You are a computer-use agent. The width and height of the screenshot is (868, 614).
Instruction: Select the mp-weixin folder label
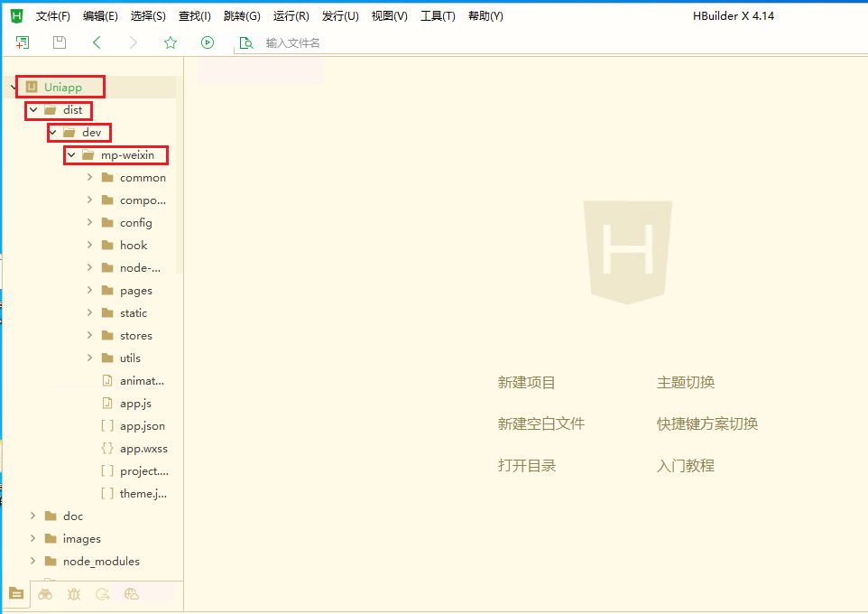coord(127,155)
